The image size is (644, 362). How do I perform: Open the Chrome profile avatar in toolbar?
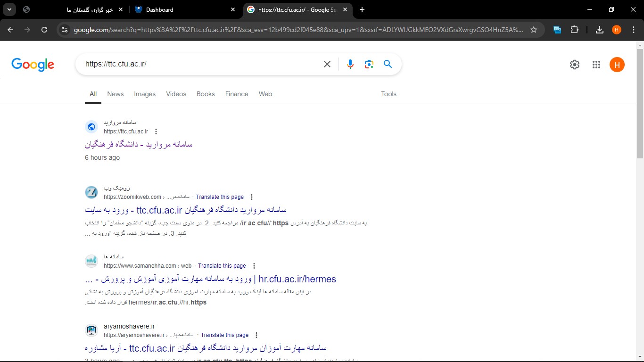(x=617, y=30)
